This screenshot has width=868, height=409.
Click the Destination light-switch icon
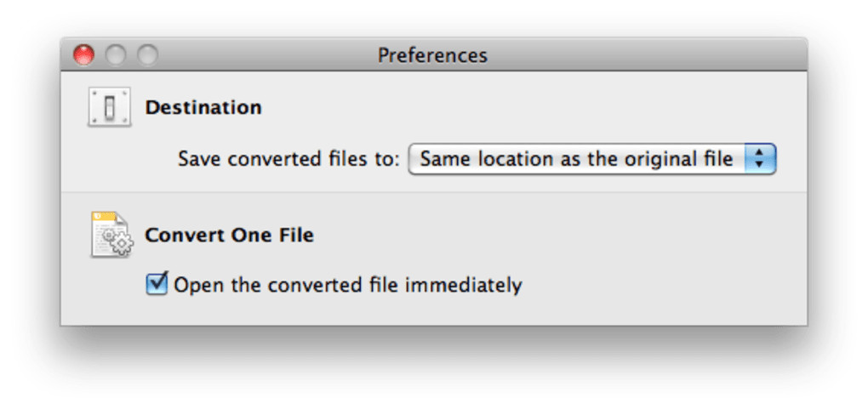pos(109,108)
